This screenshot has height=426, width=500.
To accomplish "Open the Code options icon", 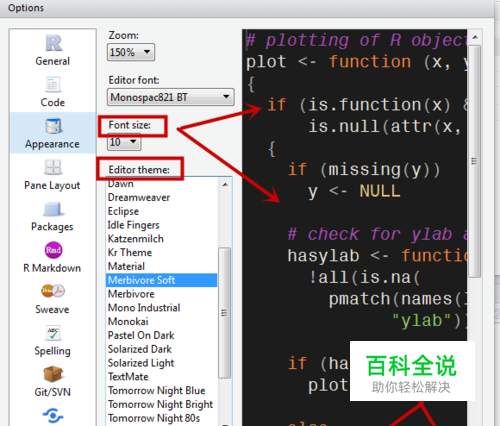I will point(53,84).
